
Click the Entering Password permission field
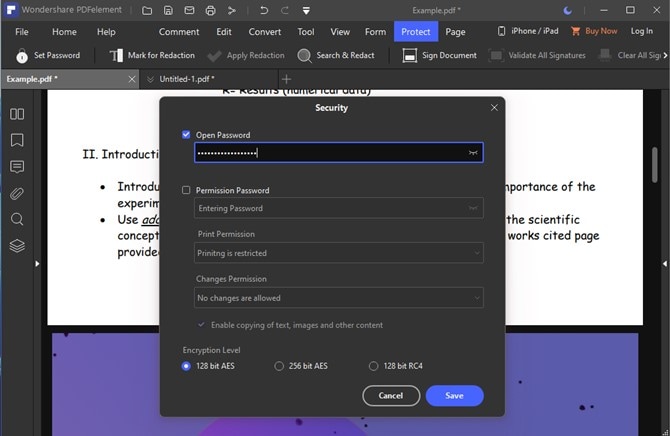339,208
